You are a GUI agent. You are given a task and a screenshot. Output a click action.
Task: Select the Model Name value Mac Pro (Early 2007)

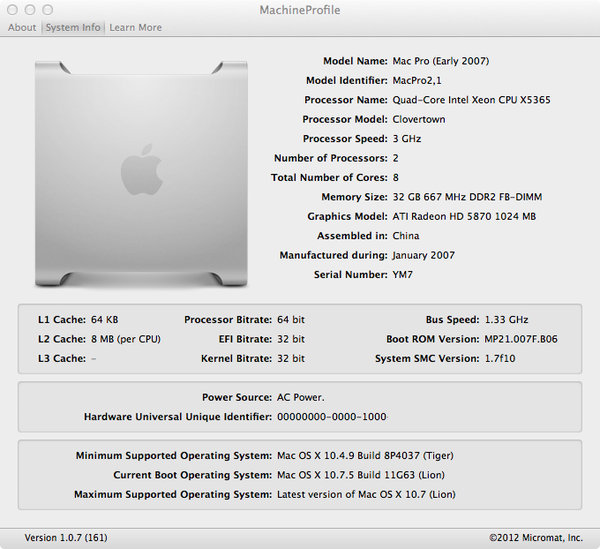(x=441, y=61)
